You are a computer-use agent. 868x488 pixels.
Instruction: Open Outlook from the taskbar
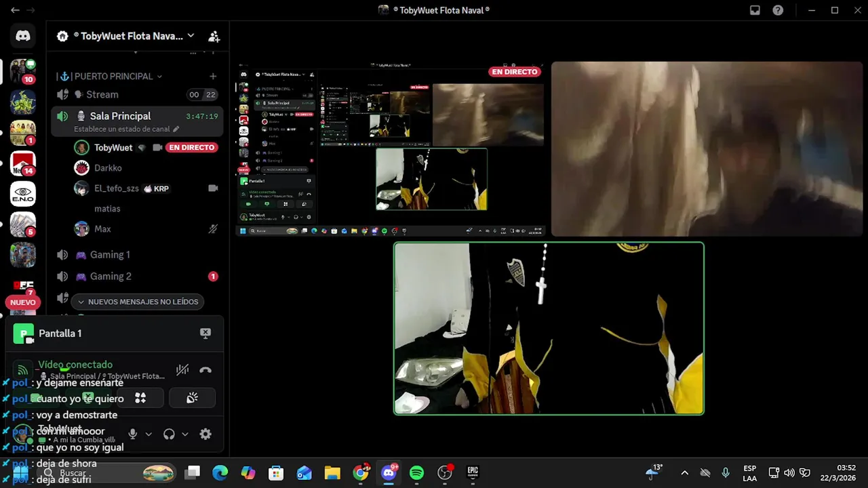pos(304,472)
